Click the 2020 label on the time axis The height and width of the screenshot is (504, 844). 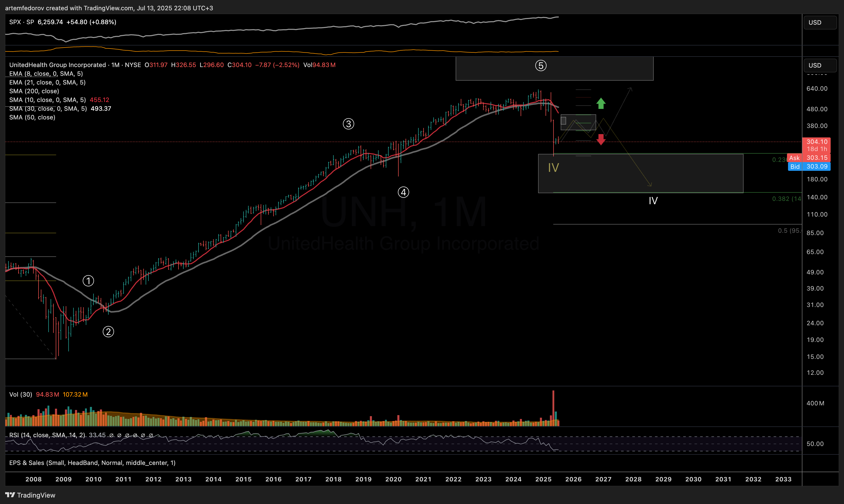pos(393,479)
